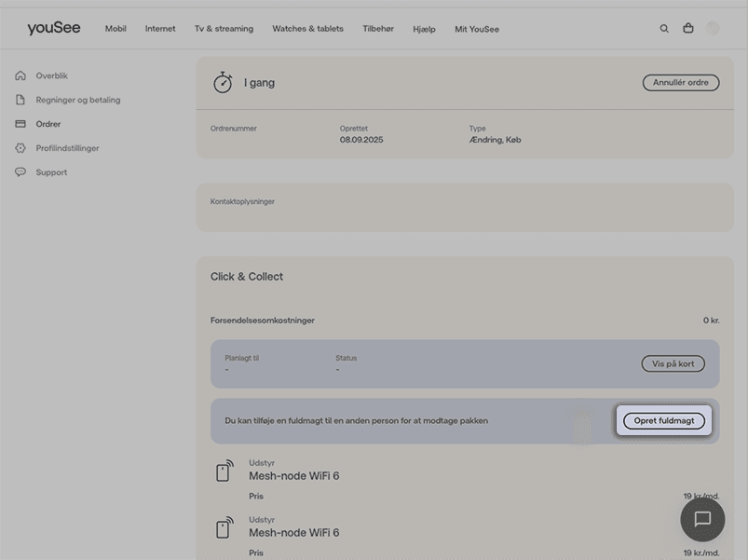The width and height of the screenshot is (748, 560).
Task: Click the gear icon beside Profilindstillinger
Action: tap(20, 148)
